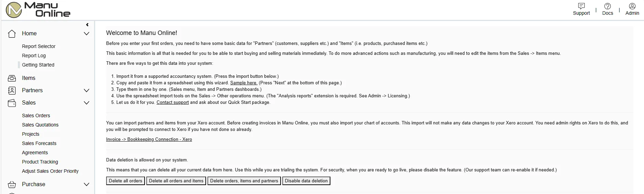This screenshot has height=194, width=644.
Task: Click the Manu Online logo
Action: click(38, 10)
